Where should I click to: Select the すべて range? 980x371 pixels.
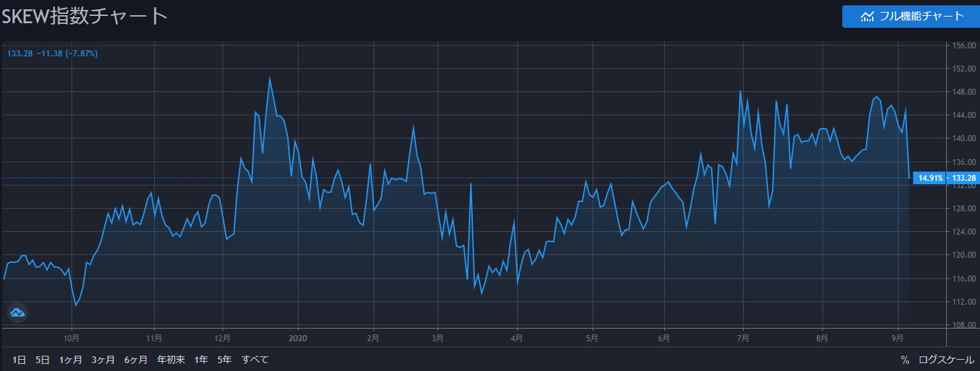[255, 360]
